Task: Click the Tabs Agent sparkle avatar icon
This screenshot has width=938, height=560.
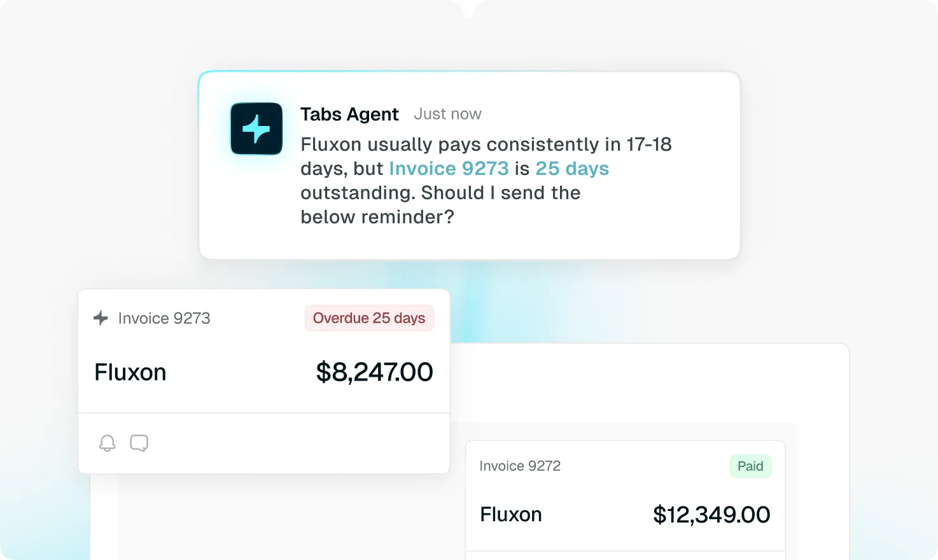Action: click(256, 129)
